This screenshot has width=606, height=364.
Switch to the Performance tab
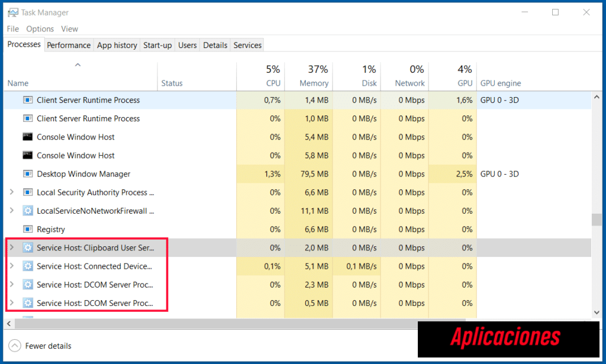[69, 45]
